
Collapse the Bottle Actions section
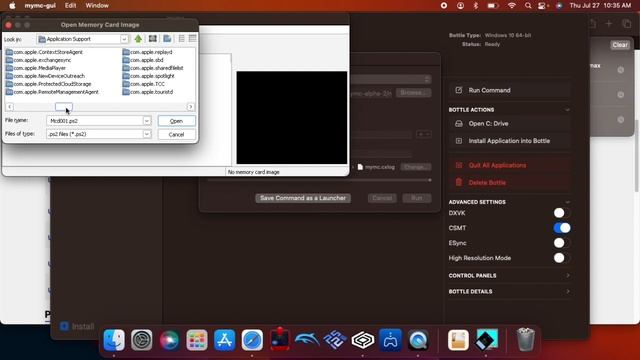[x=567, y=110]
